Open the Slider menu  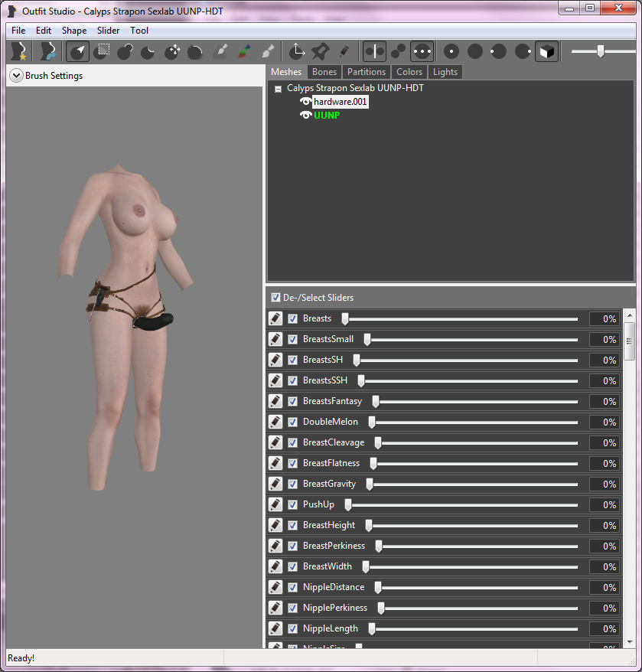click(108, 31)
